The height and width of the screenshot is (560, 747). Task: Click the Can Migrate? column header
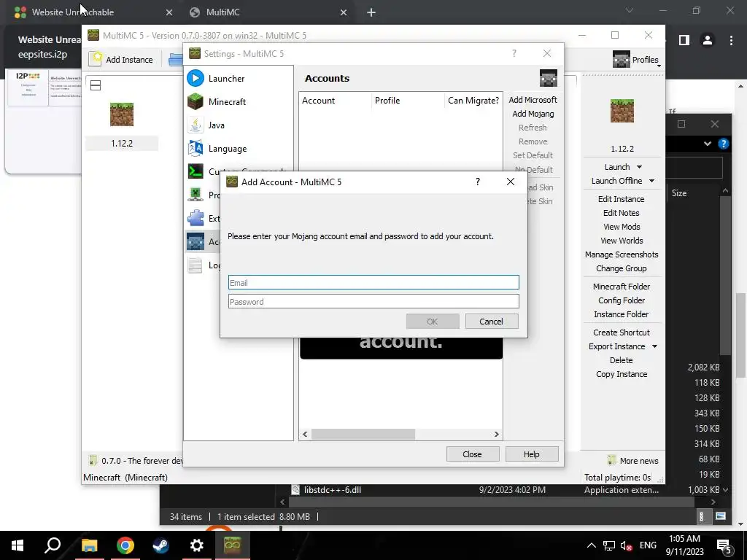tap(473, 101)
